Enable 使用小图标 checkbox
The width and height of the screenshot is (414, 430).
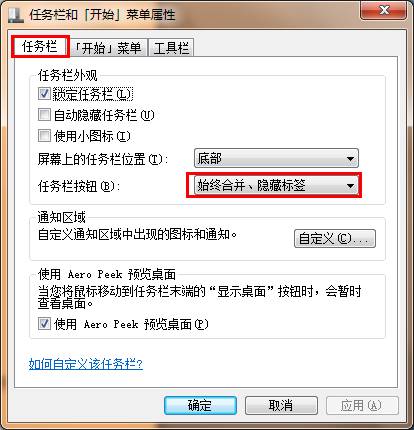coord(44,135)
